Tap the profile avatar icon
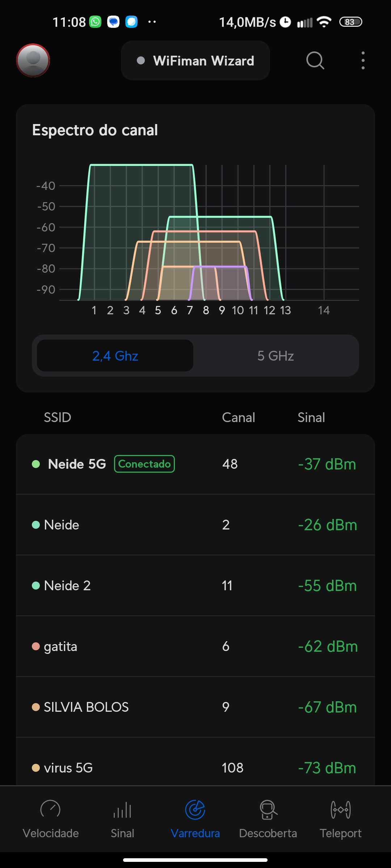The image size is (391, 868). point(33,60)
